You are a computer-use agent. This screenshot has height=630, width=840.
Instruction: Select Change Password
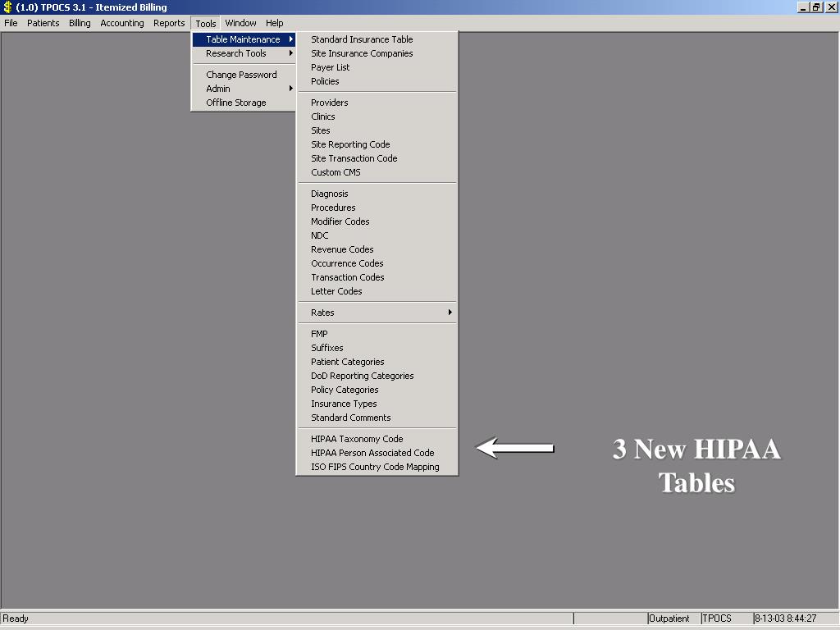(244, 75)
